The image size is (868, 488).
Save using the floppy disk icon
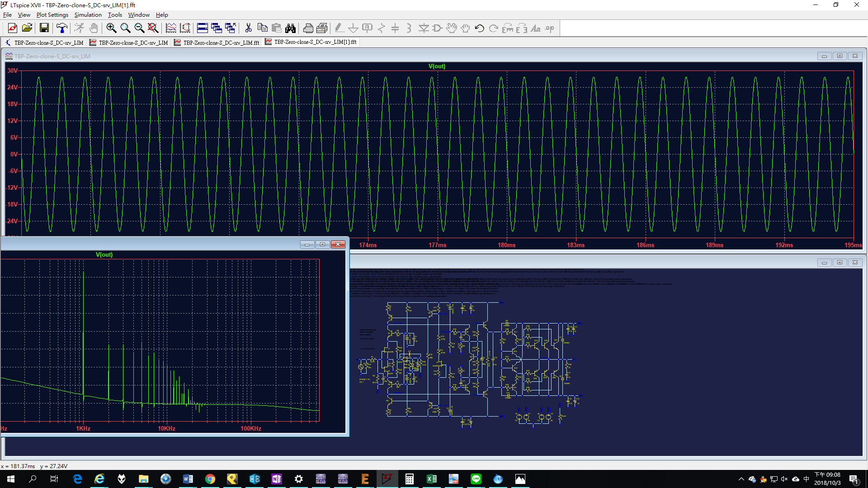(44, 28)
